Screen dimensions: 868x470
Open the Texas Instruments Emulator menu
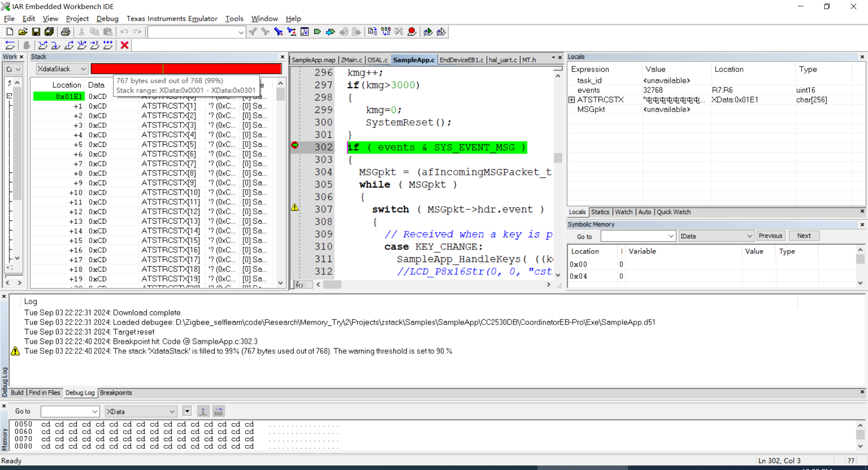tap(172, 19)
